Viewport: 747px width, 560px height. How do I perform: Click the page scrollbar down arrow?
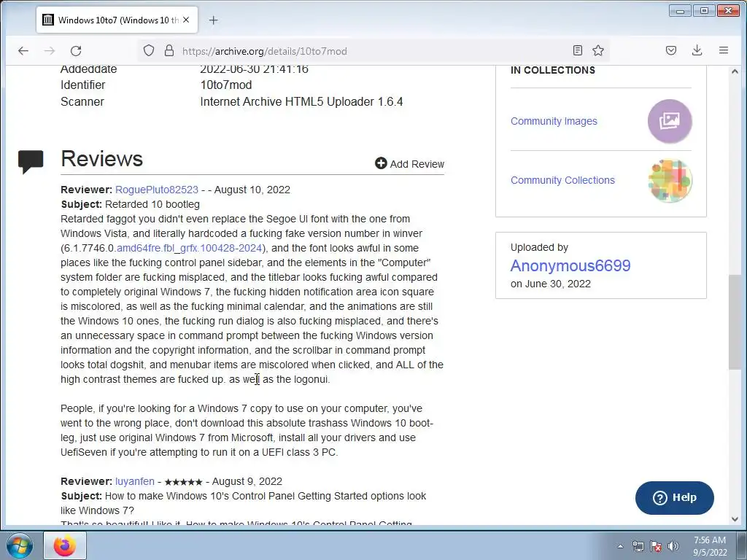pyautogui.click(x=735, y=519)
